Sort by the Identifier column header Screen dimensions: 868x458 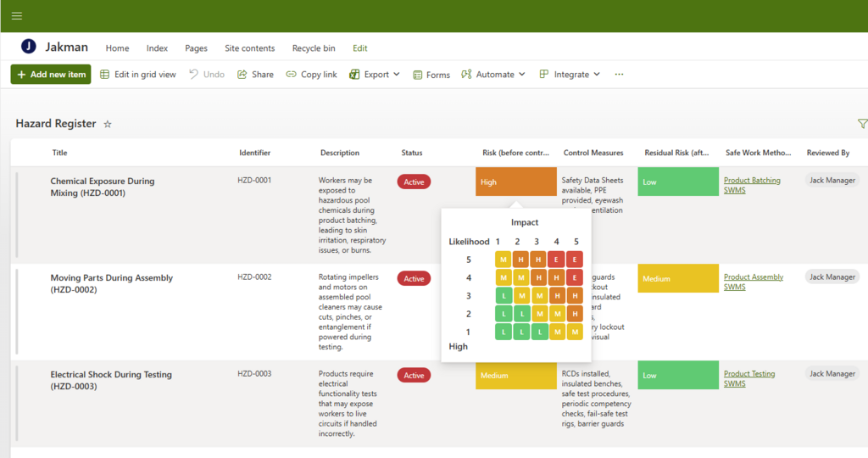[x=254, y=153]
